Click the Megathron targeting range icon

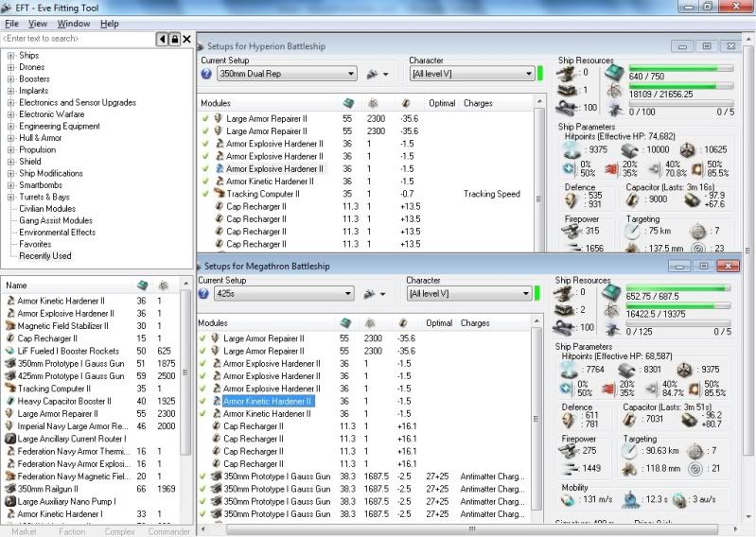click(x=629, y=451)
